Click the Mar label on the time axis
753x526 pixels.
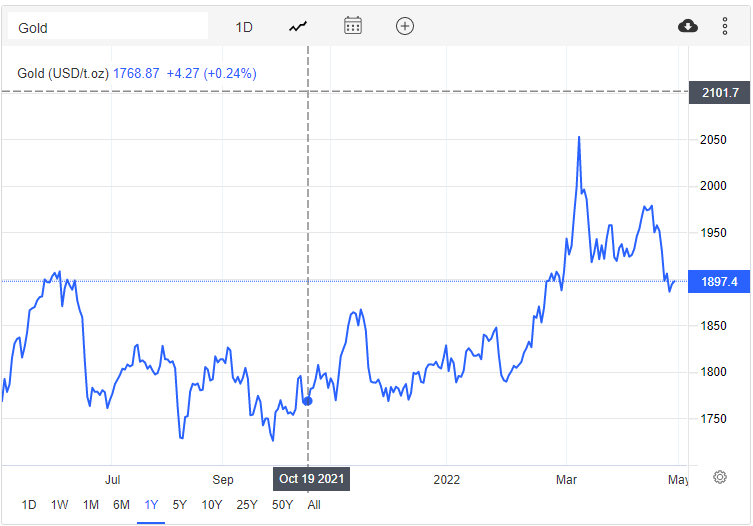click(566, 479)
